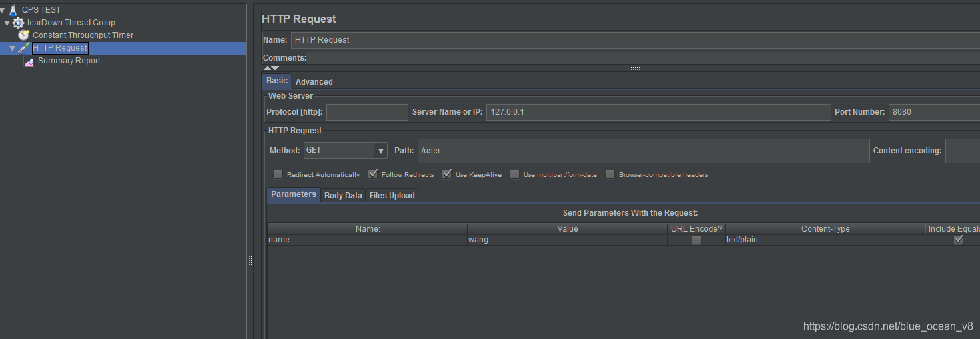Click the empty Comments field
Screen dimensions: 980x339
click(x=644, y=59)
